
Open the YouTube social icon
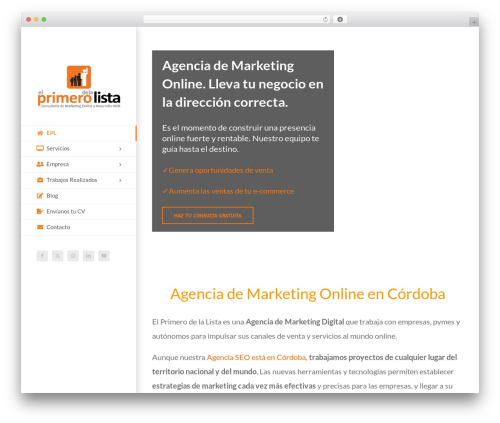point(104,256)
